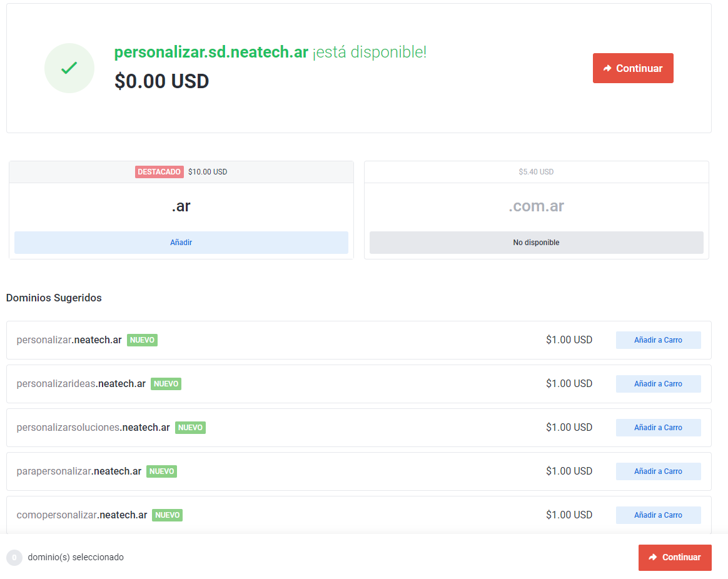Click $1.00 USD price for comopersonalizar.neatech.ar
This screenshot has width=728, height=579.
[569, 515]
